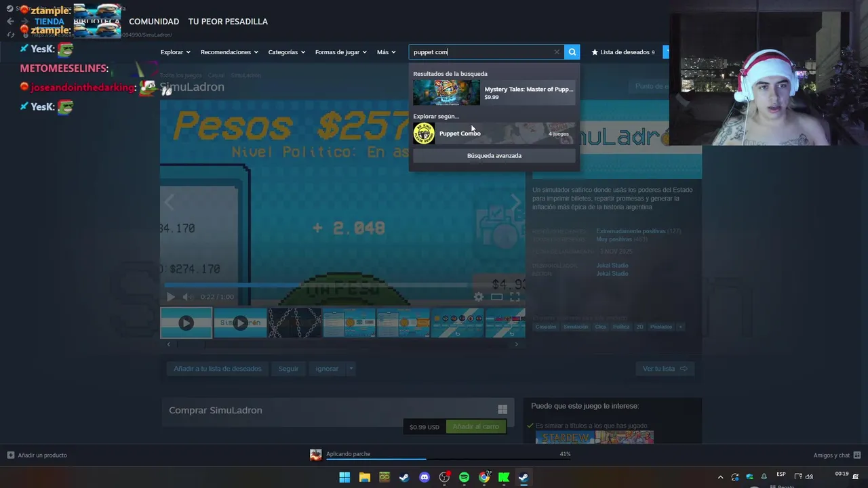Clear the search box with the X
This screenshot has width=868, height=488.
point(557,52)
